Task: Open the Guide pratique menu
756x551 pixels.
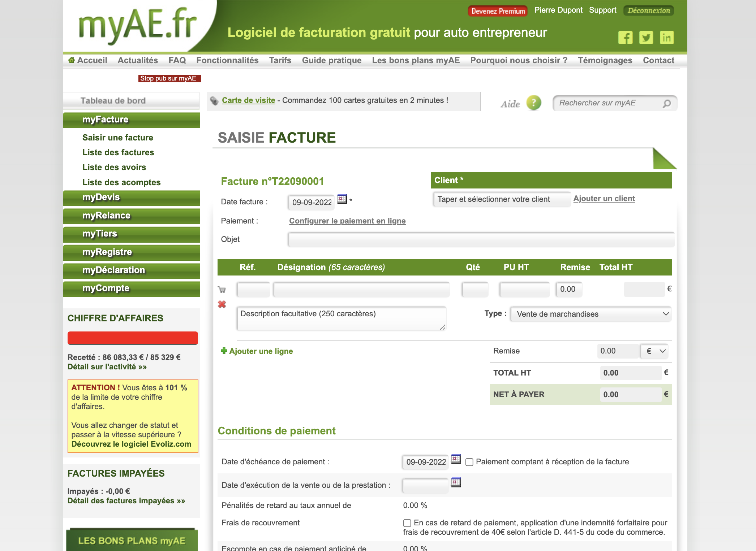Action: click(331, 60)
